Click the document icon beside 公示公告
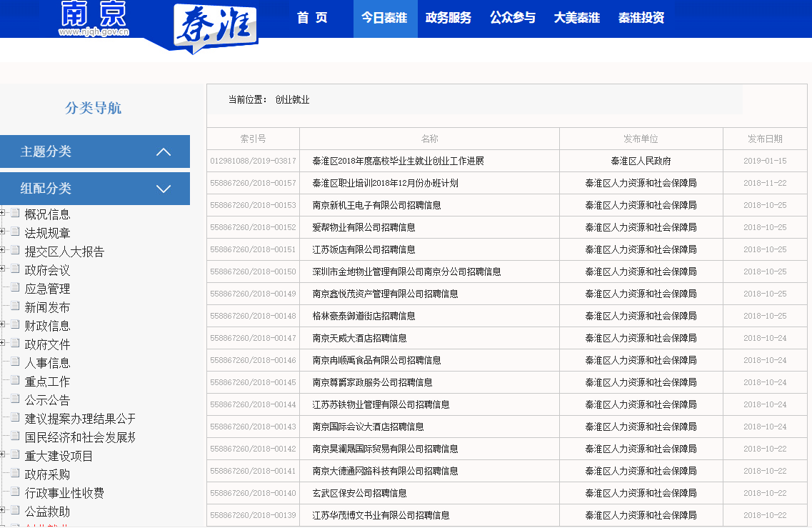 coord(15,399)
